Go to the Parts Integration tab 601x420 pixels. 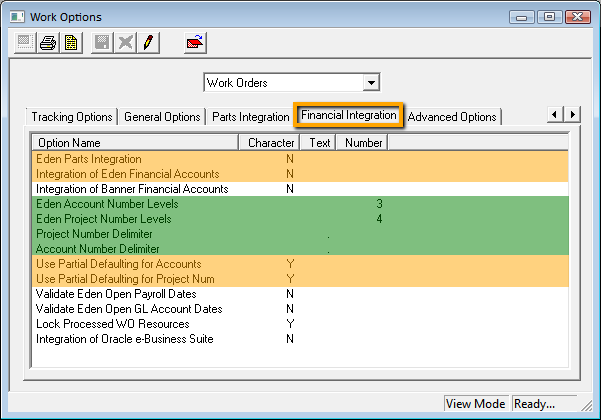pos(250,117)
